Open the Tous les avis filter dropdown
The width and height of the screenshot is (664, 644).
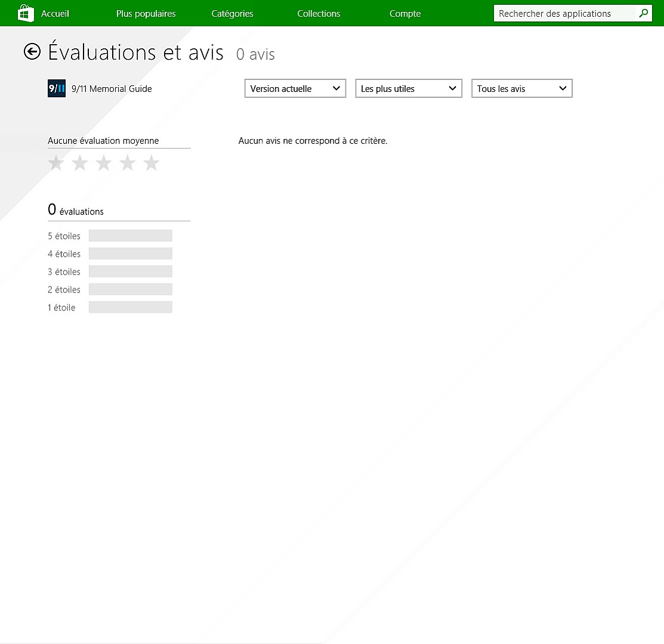tap(522, 88)
